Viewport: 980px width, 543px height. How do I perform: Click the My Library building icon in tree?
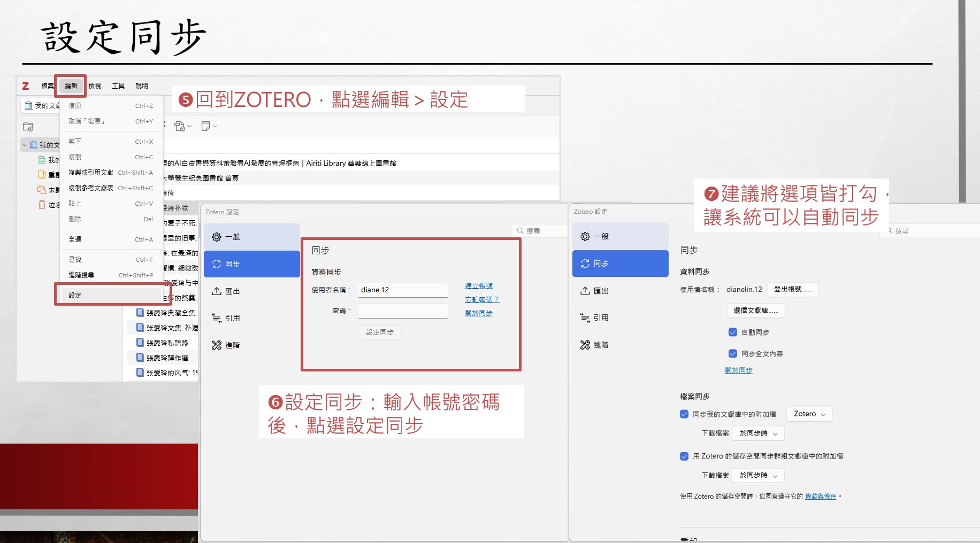(34, 145)
